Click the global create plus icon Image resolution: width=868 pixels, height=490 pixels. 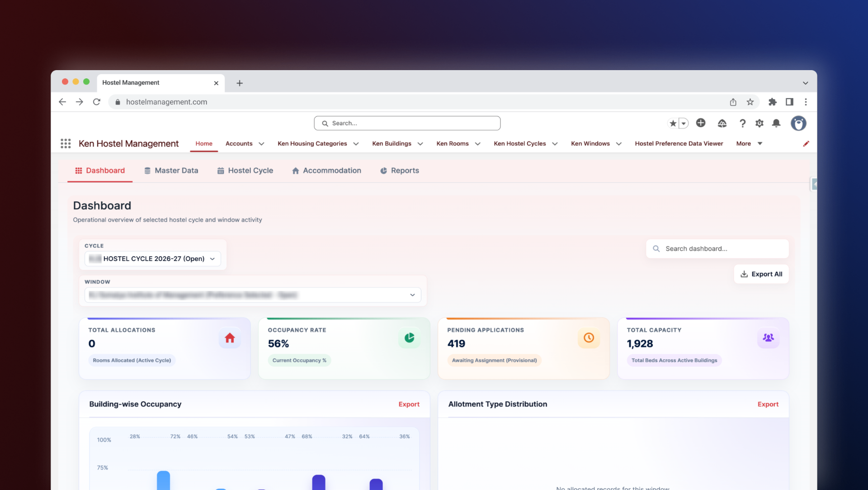pyautogui.click(x=701, y=123)
